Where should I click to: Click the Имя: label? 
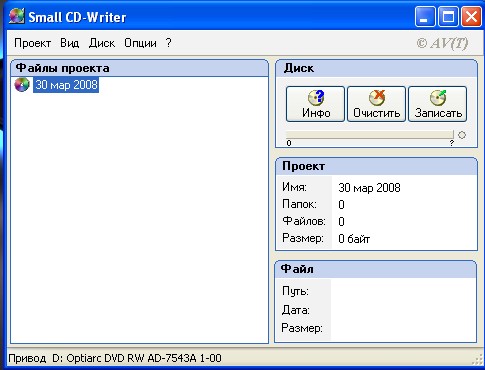[x=294, y=187]
